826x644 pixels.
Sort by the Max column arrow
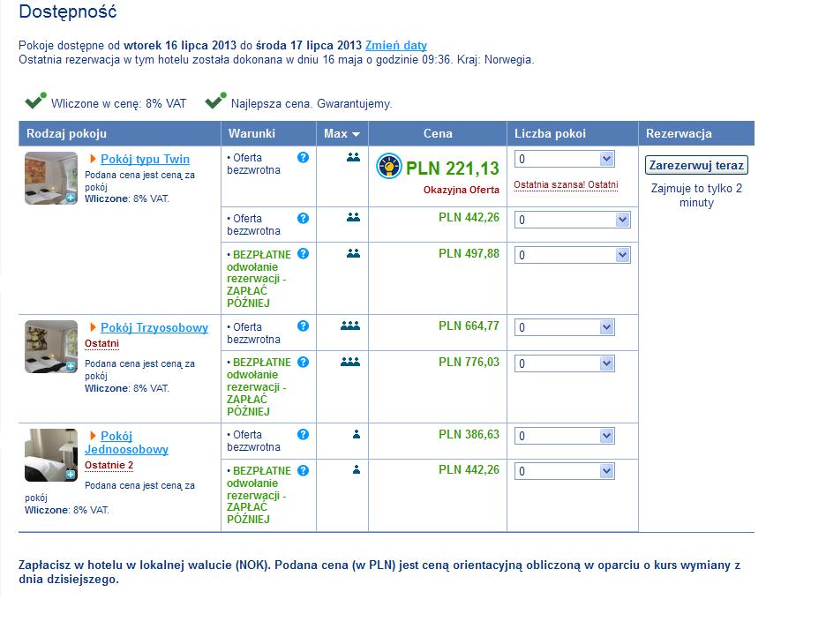pos(357,134)
